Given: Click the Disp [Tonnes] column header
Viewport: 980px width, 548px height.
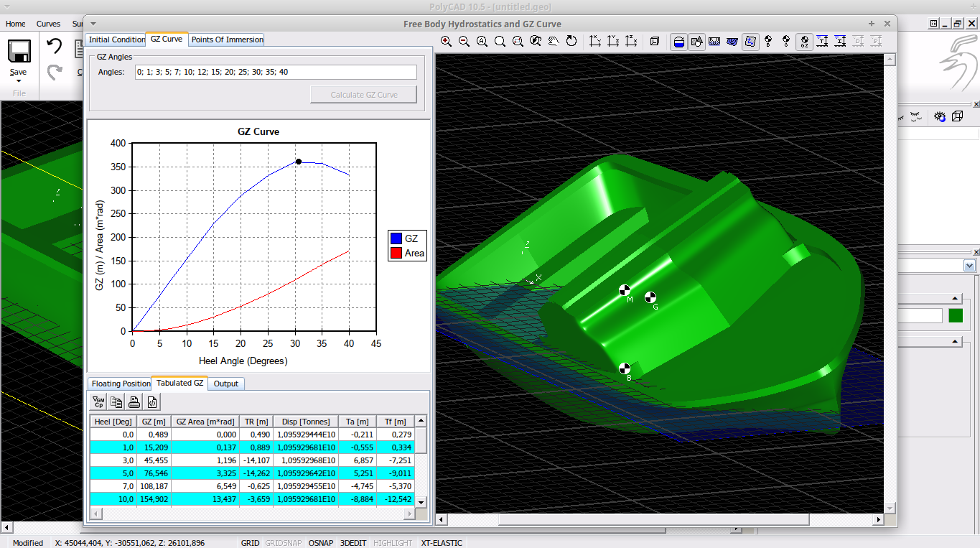Looking at the screenshot, I should (306, 422).
